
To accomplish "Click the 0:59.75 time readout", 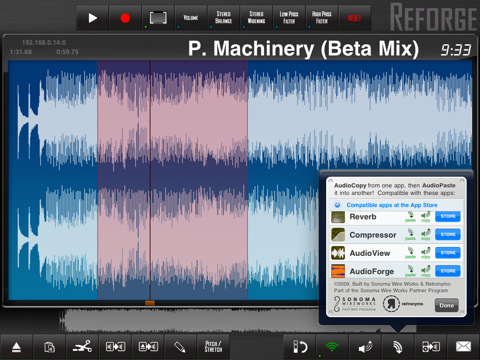I will pos(67,52).
